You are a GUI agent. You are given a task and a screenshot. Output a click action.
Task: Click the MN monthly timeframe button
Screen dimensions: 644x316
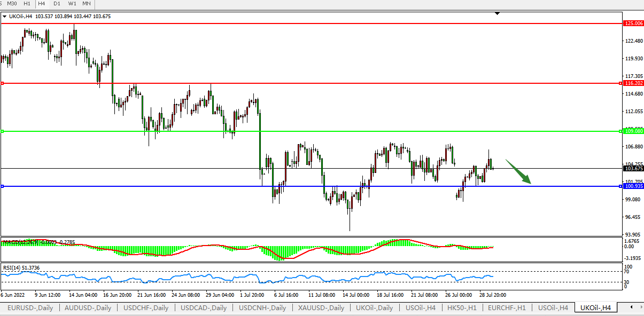pyautogui.click(x=86, y=4)
